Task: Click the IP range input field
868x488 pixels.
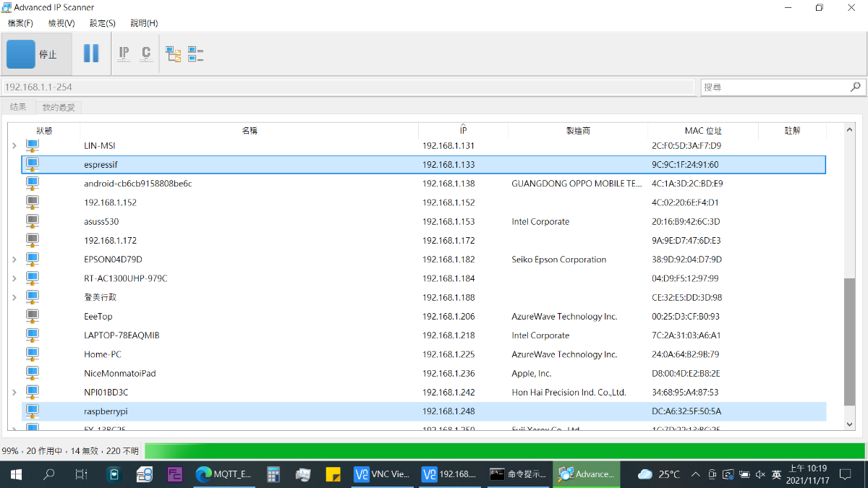Action: point(347,87)
